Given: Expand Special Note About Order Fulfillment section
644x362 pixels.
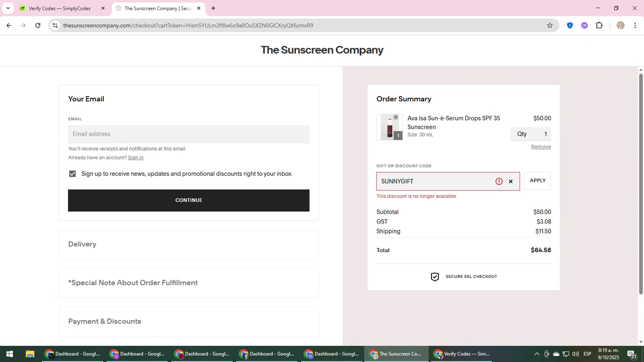Looking at the screenshot, I should tap(188, 283).
